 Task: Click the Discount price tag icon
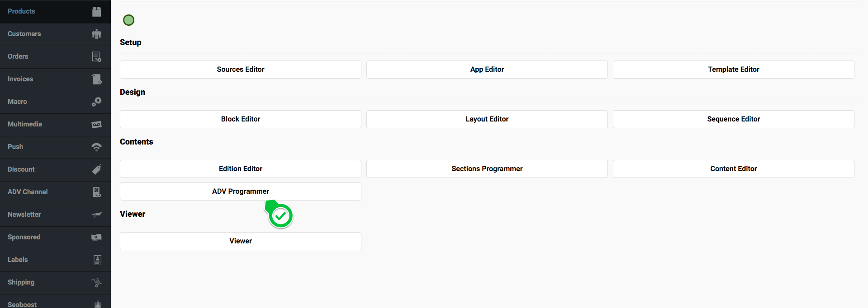click(96, 169)
